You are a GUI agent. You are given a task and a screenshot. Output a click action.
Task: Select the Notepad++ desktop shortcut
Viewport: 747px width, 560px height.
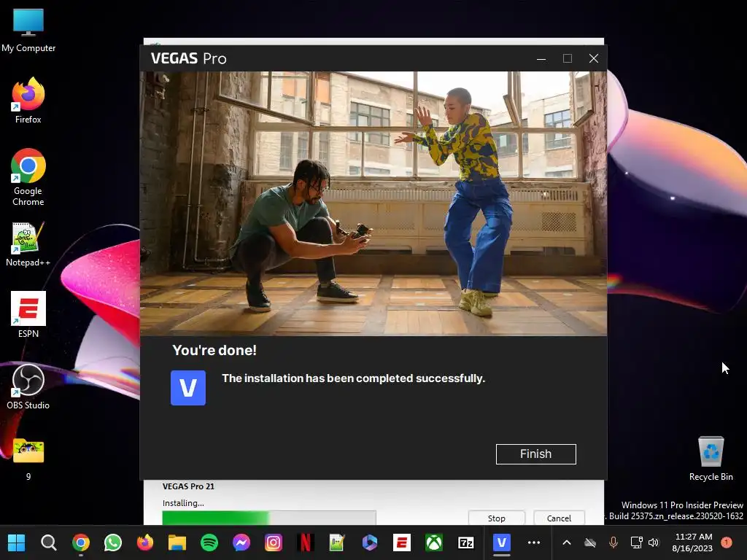pyautogui.click(x=28, y=244)
